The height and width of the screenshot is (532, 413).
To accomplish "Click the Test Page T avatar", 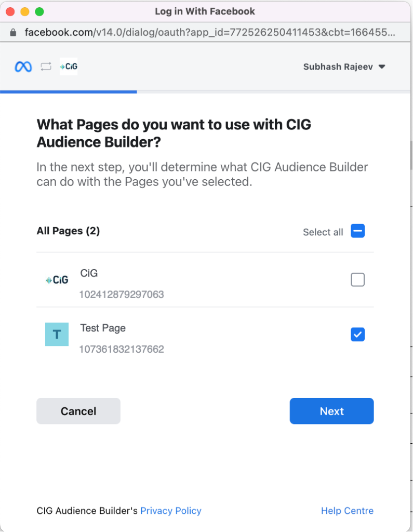I will click(x=57, y=335).
